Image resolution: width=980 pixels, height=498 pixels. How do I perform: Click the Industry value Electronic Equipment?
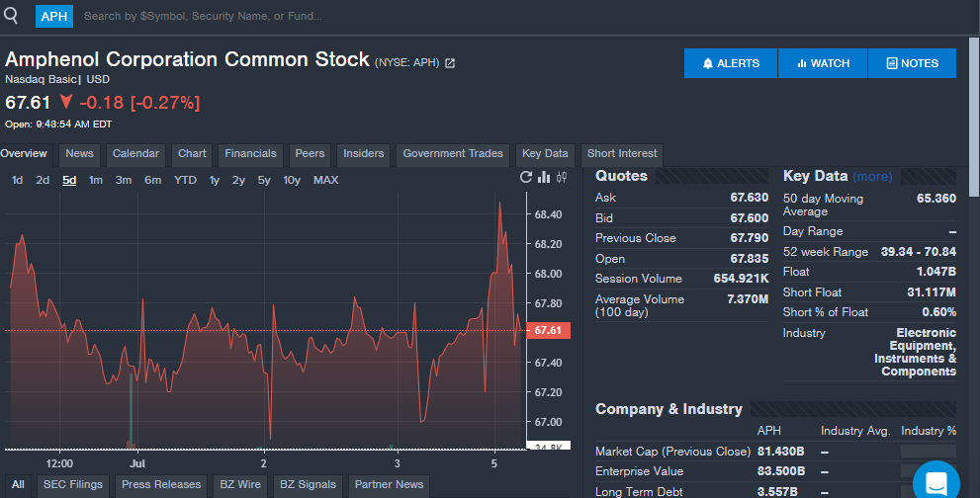tap(915, 352)
